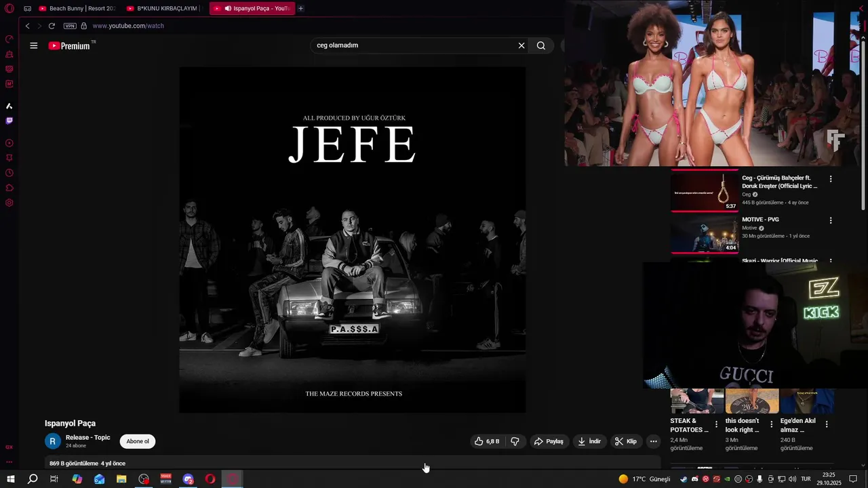Screen dimensions: 868x488
Task: Open Ceg - Çürümüş Bahçeler thumbnail
Action: coord(705,190)
